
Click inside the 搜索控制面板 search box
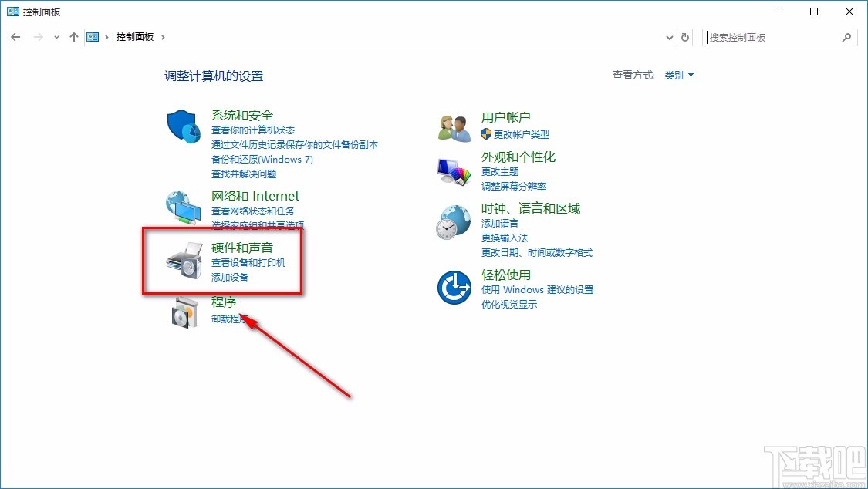772,36
